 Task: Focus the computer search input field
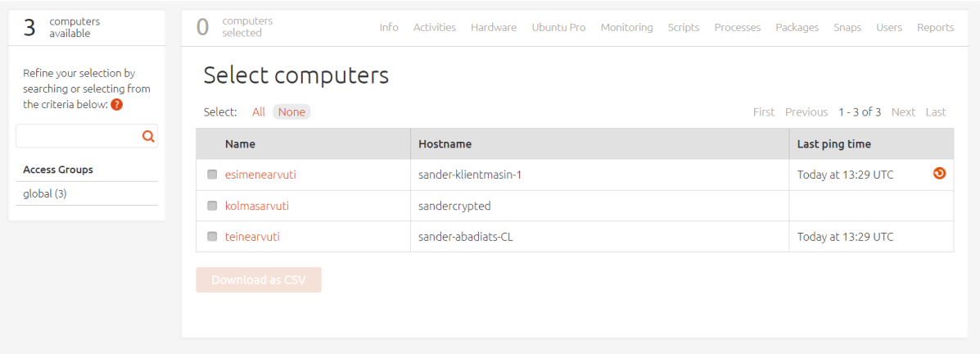[x=78, y=137]
